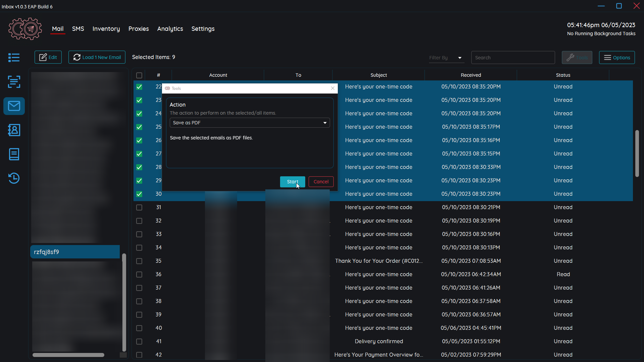644x362 pixels.
Task: Click the Edit pencil button
Action: (x=48, y=57)
